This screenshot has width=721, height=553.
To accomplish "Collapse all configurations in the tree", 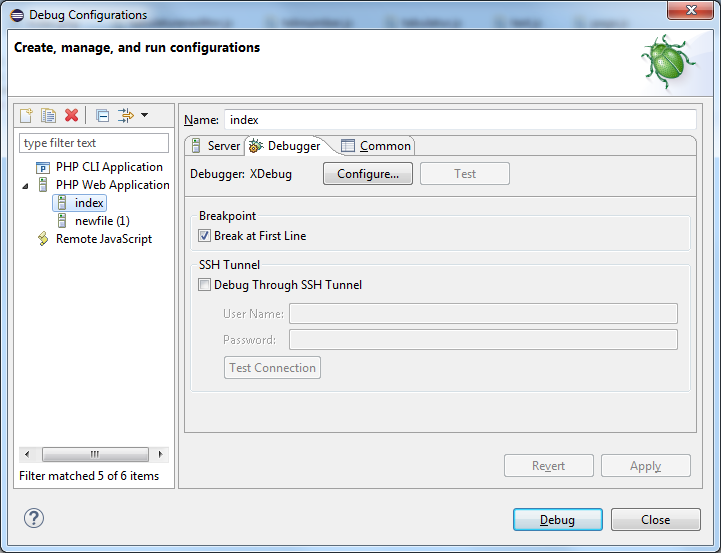I will tap(102, 116).
